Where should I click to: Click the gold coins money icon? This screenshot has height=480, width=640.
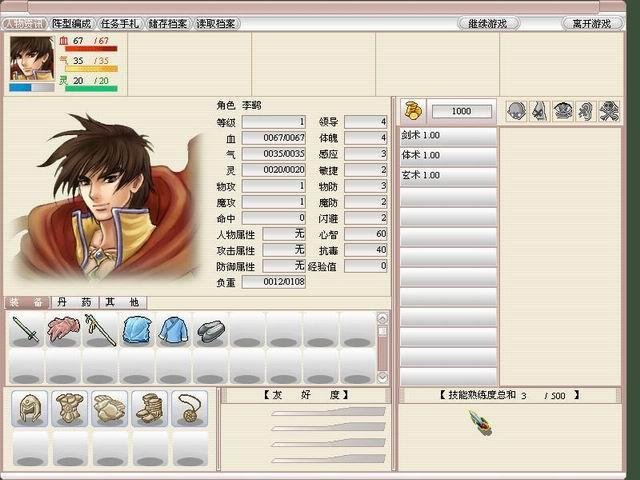413,111
